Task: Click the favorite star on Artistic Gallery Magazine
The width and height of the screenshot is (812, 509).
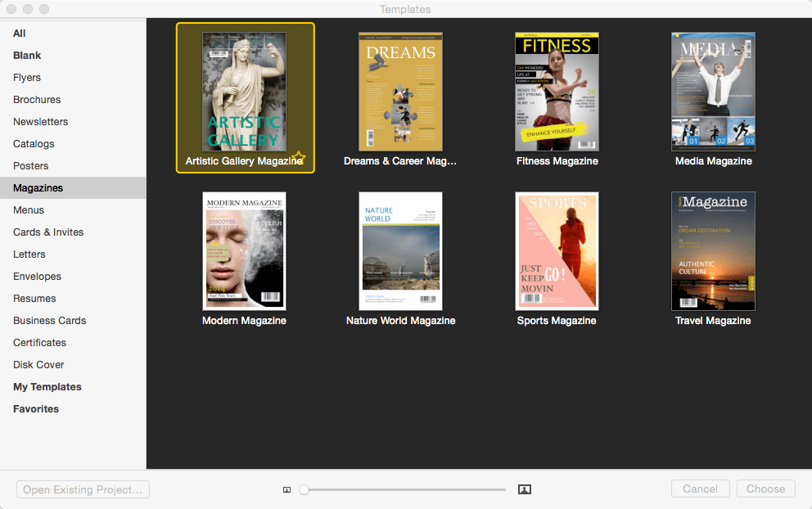Action: tap(299, 156)
